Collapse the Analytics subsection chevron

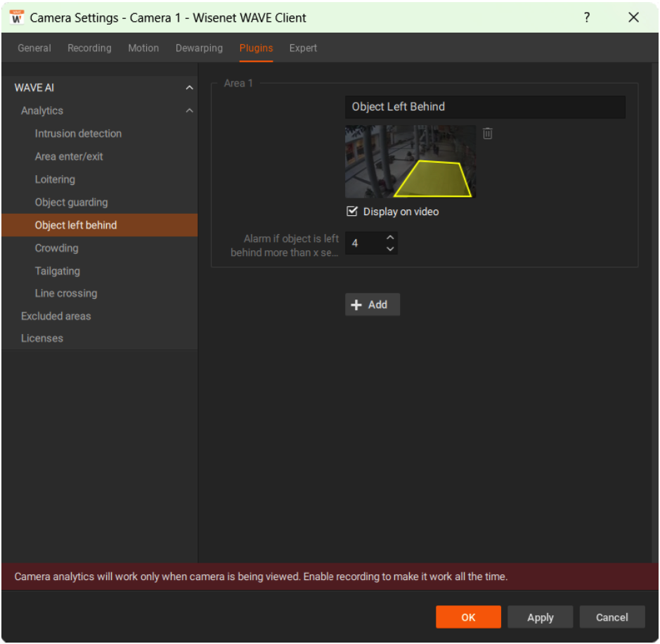pos(189,110)
